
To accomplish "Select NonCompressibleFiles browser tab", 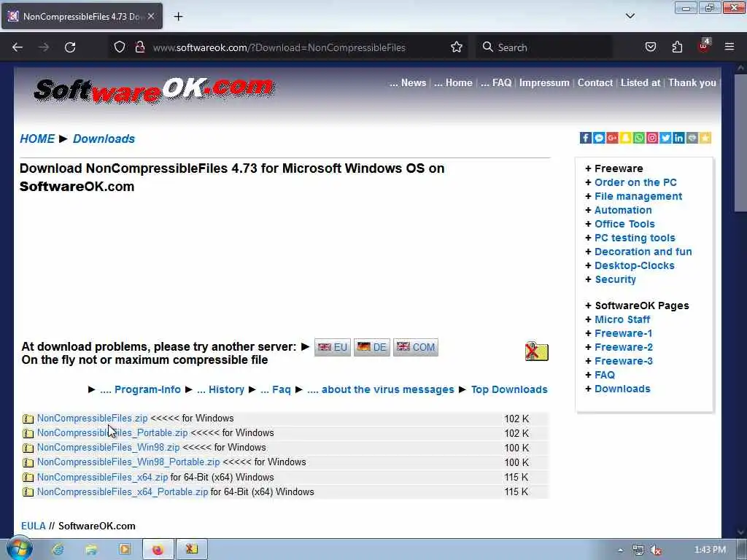I will pos(82,16).
